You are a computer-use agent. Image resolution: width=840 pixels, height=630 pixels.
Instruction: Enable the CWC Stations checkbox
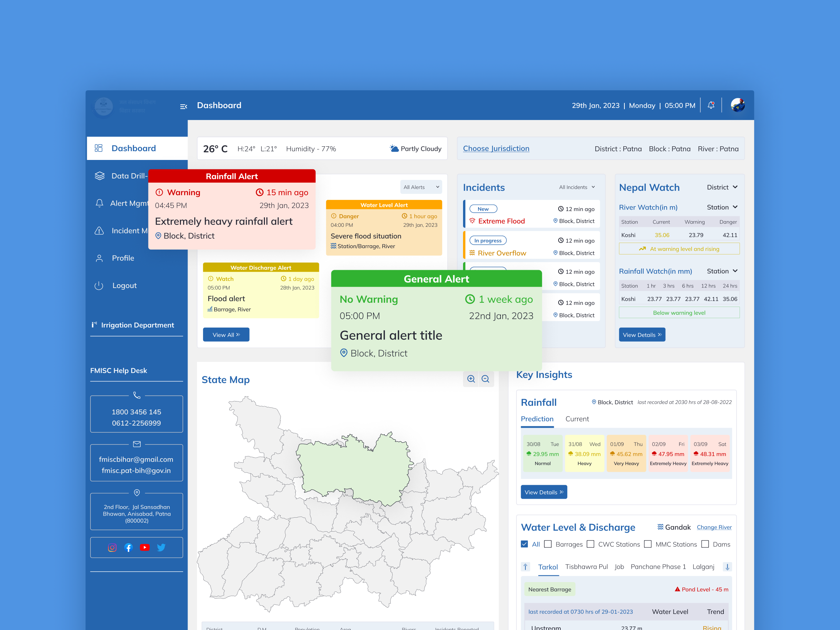pyautogui.click(x=590, y=544)
